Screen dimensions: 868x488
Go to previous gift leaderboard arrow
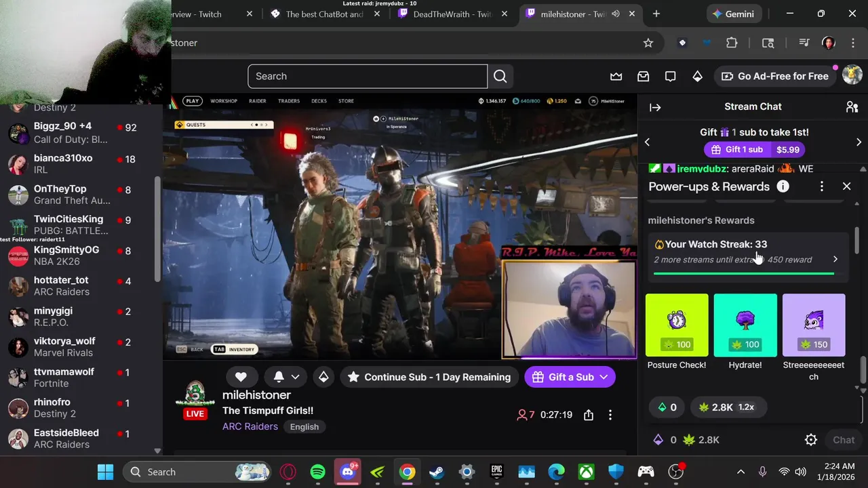pyautogui.click(x=647, y=142)
